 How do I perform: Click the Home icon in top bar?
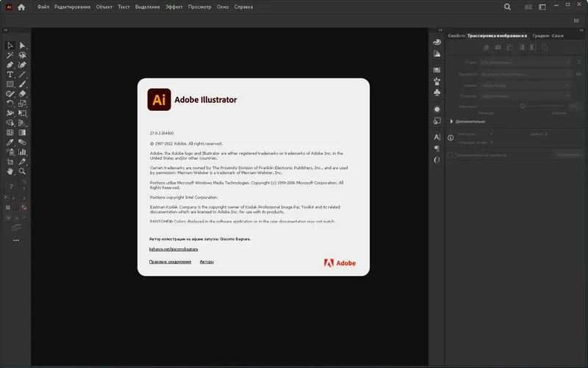click(x=21, y=7)
